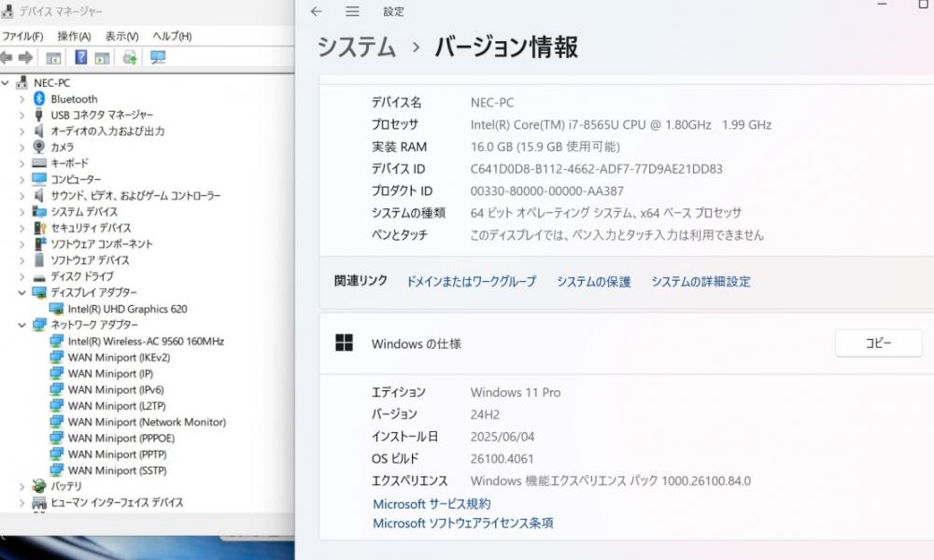Viewport: 934px width, 560px height.
Task: Click the USB connector icon beside USB コネクタ マネージャー
Action: click(38, 115)
